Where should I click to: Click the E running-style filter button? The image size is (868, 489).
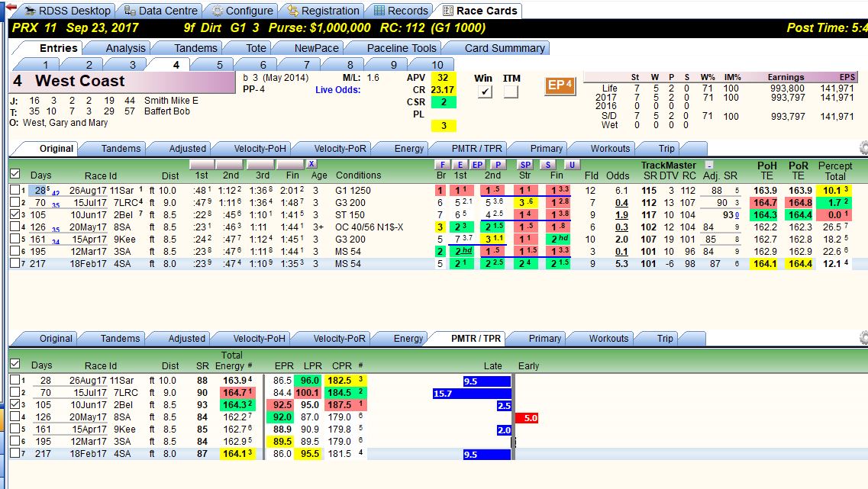coord(460,164)
